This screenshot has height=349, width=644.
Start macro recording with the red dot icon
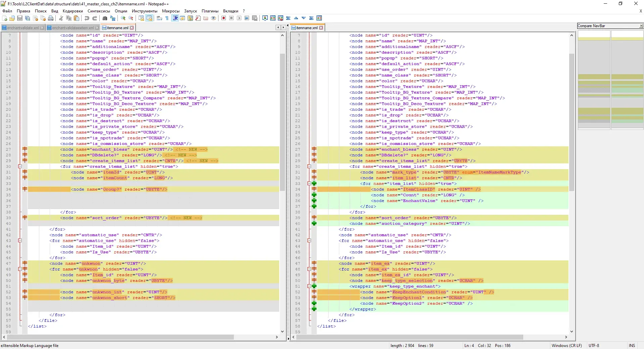(x=224, y=18)
